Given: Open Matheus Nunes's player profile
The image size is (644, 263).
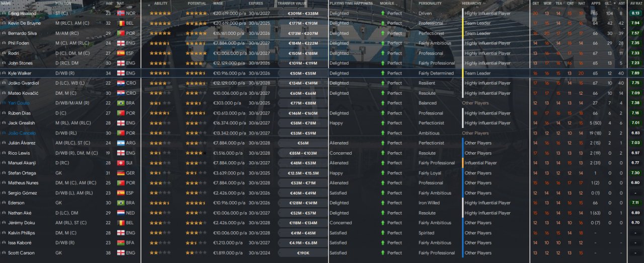Looking at the screenshot, I should click(23, 183).
